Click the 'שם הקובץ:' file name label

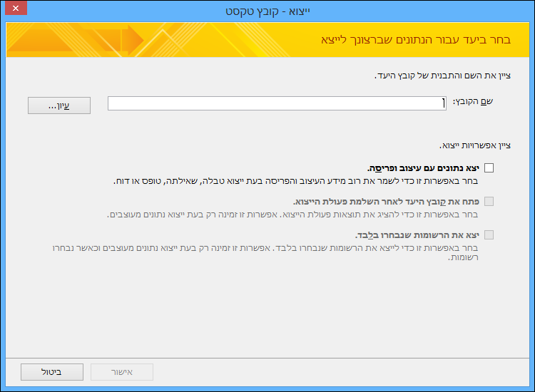pos(472,102)
